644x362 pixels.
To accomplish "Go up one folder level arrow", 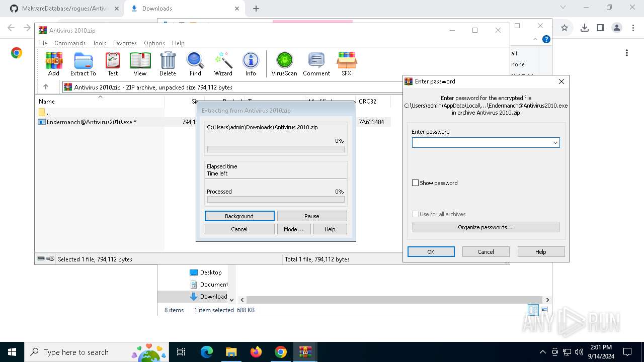I will pos(46,87).
